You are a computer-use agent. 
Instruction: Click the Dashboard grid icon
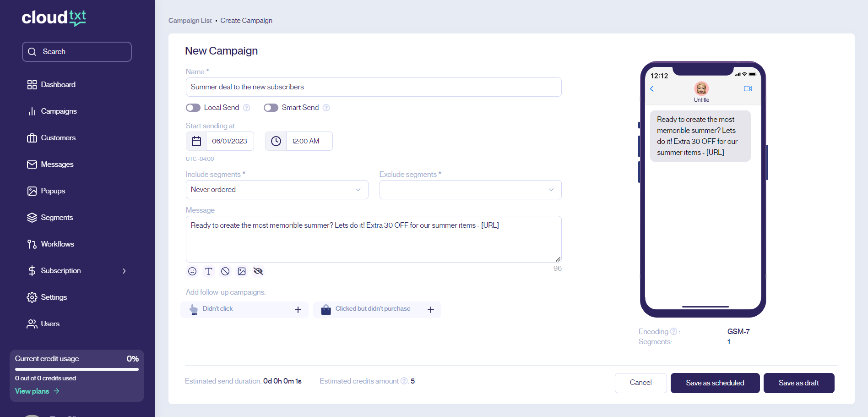(32, 85)
